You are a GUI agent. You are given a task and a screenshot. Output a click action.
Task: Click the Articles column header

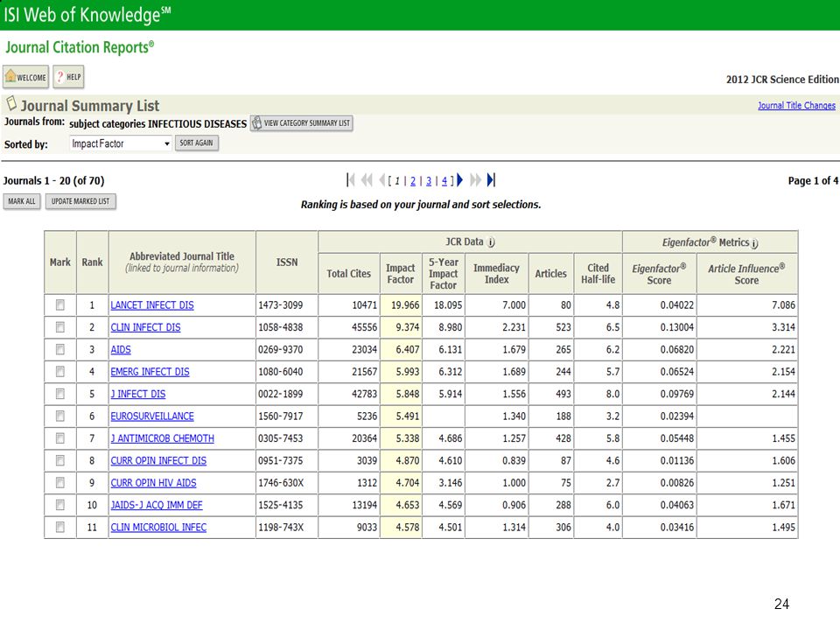[550, 273]
